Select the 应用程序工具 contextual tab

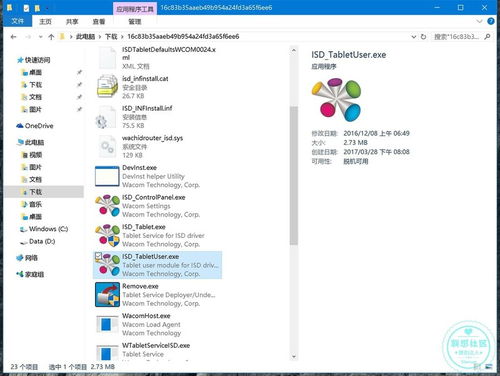pos(135,9)
